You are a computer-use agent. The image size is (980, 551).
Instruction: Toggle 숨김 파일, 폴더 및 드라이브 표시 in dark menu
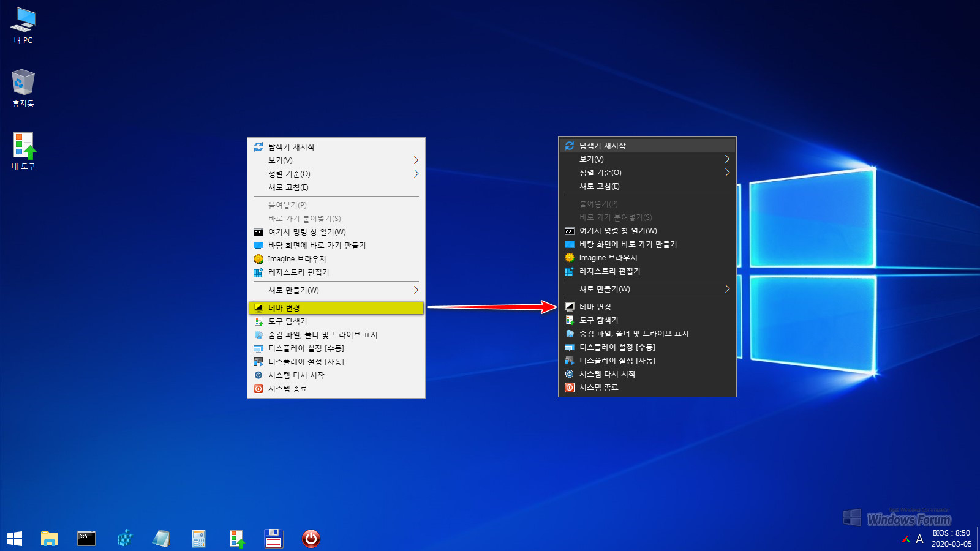tap(647, 334)
